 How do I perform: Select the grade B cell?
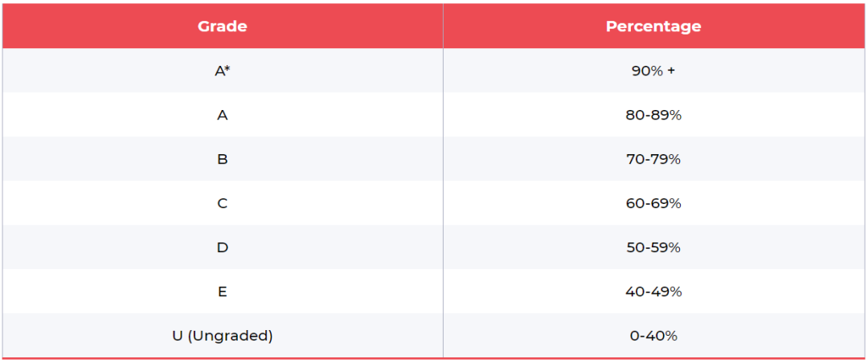[x=222, y=159]
